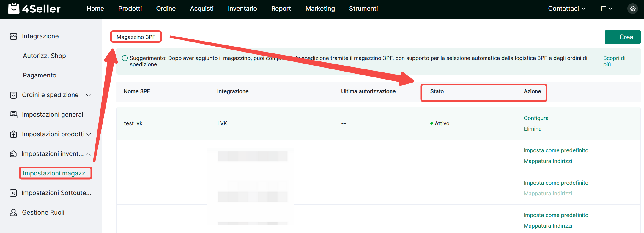Select Impostazioni magazzino in sidebar

point(56,173)
